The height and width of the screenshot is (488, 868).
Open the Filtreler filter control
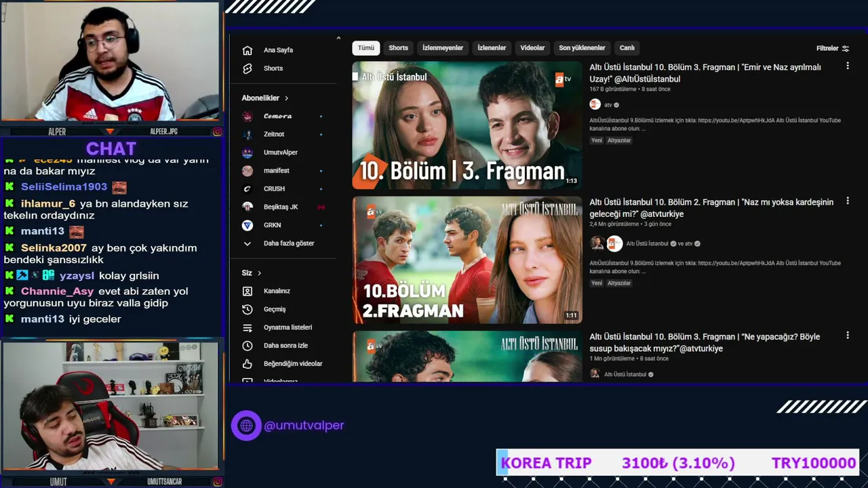[x=833, y=48]
